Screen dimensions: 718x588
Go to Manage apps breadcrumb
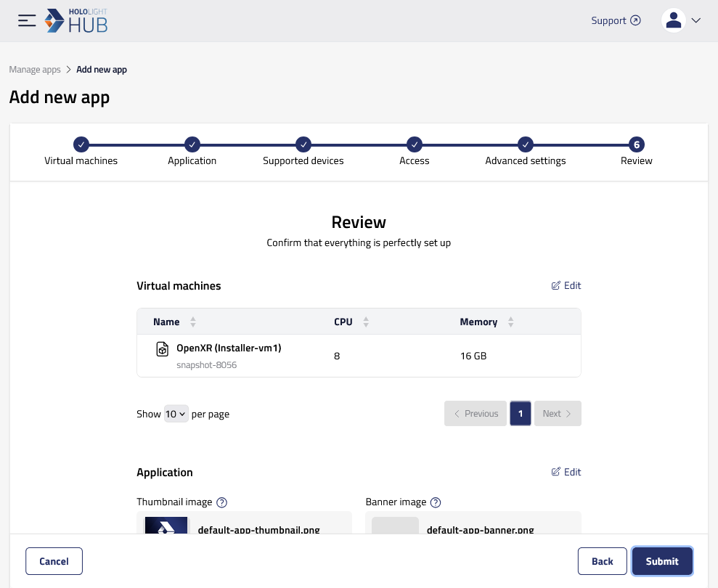[35, 70]
